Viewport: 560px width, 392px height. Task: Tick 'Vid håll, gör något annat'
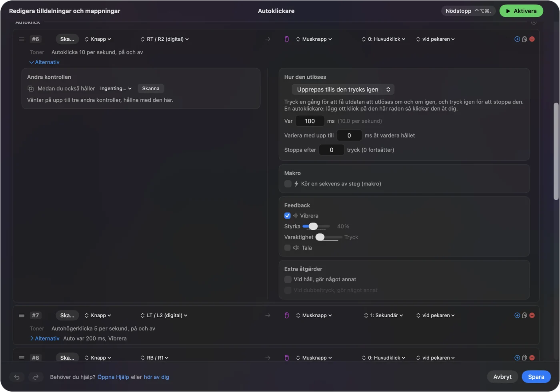tap(288, 279)
